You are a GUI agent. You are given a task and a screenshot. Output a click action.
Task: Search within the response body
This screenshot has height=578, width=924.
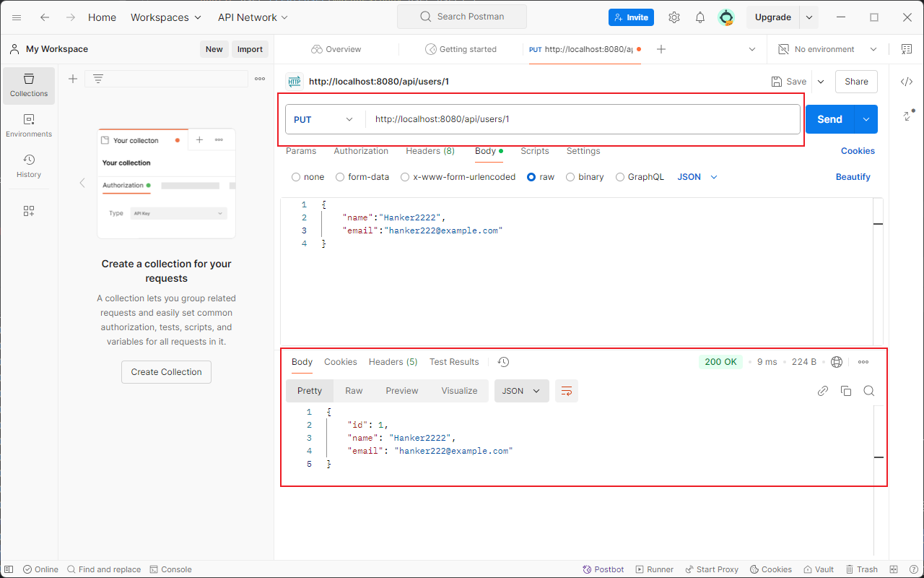click(869, 391)
